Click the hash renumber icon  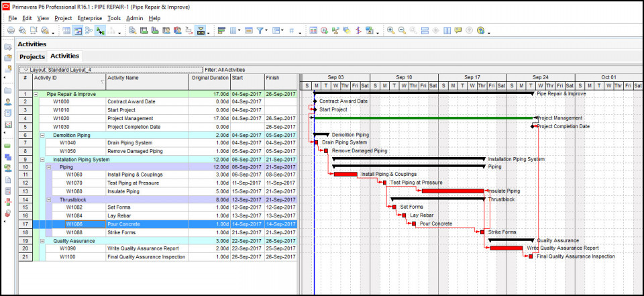pos(291,31)
